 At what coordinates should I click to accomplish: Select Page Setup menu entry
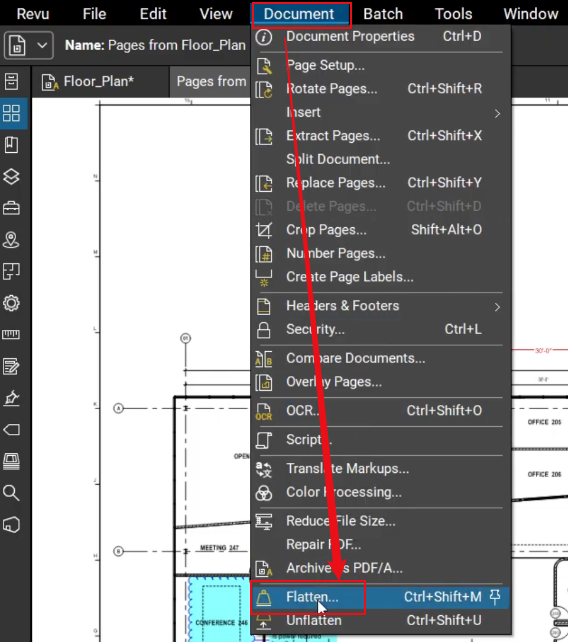coord(380,66)
